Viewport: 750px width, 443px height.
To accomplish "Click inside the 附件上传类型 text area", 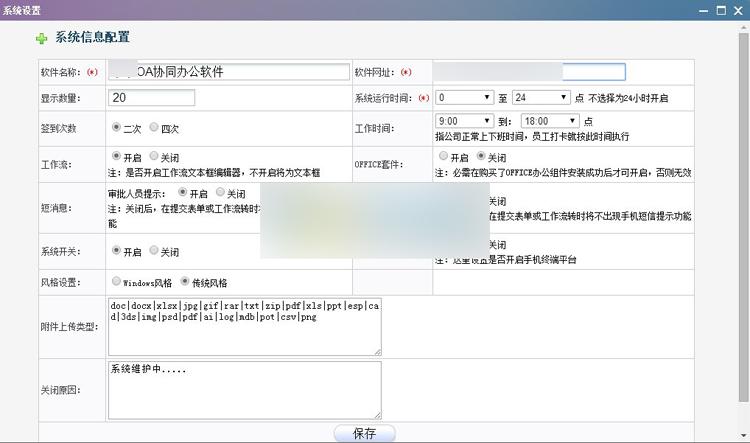I will pyautogui.click(x=245, y=325).
